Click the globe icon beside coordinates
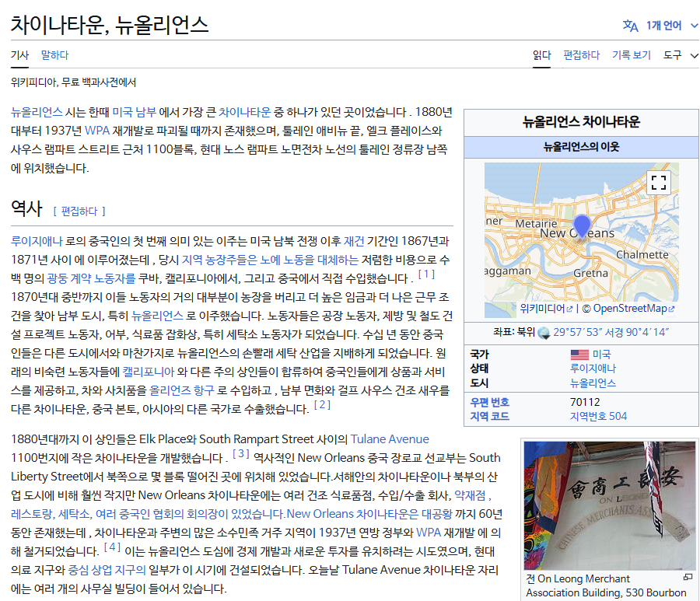Screen dimensions: 700x601 544,332
